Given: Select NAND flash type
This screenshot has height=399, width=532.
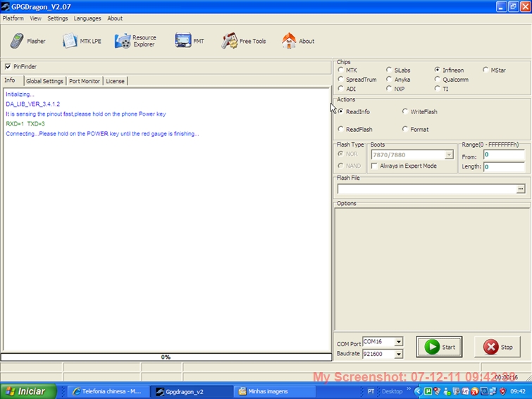Looking at the screenshot, I should [x=340, y=166].
